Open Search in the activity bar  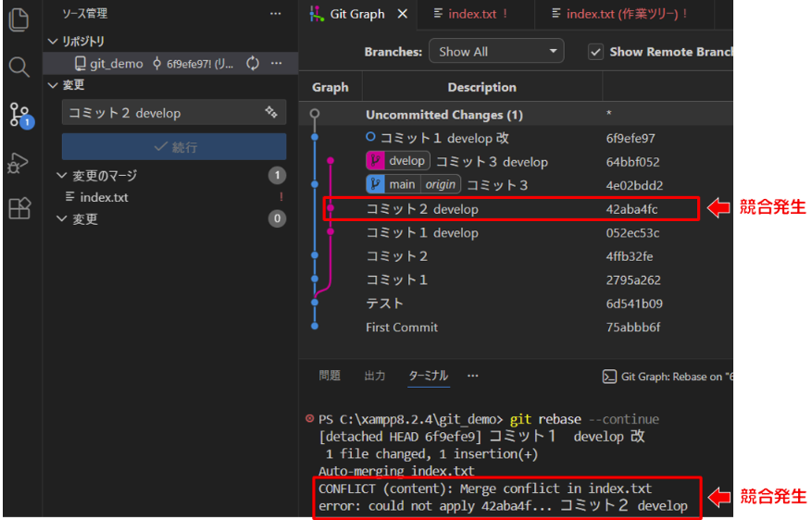[19, 67]
